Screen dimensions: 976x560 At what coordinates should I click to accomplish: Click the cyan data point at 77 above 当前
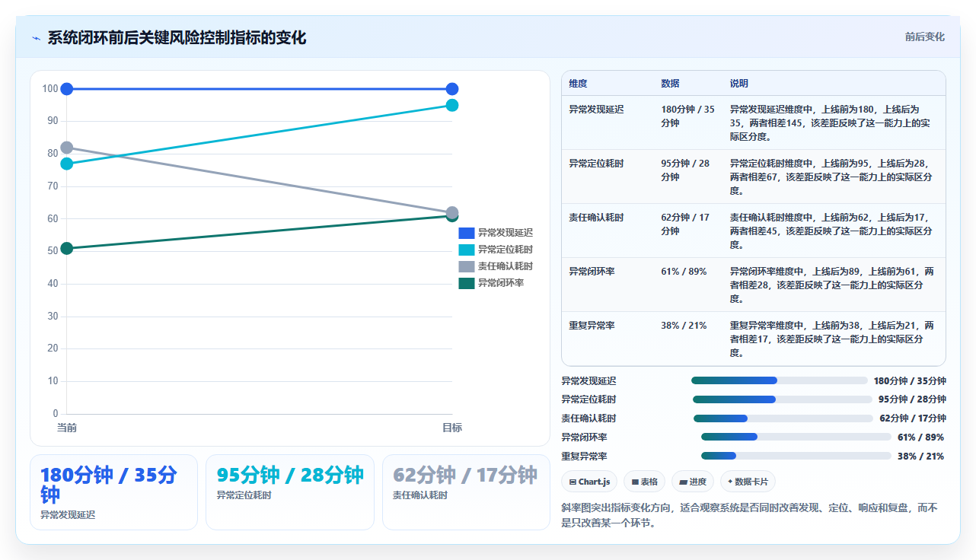click(67, 164)
